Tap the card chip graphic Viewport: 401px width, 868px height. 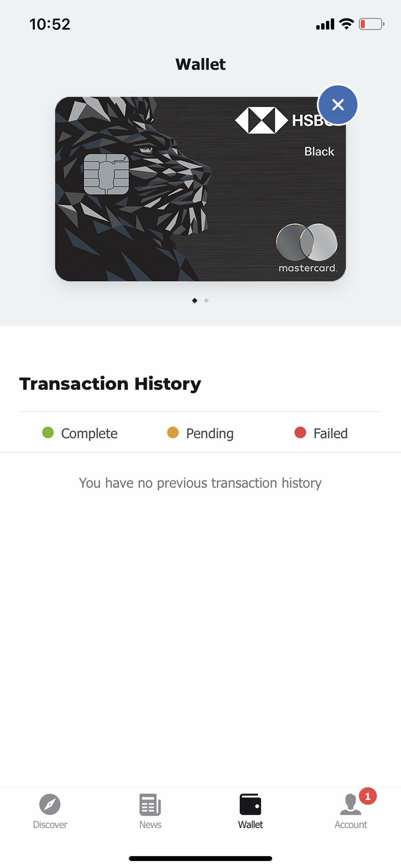coord(106,174)
